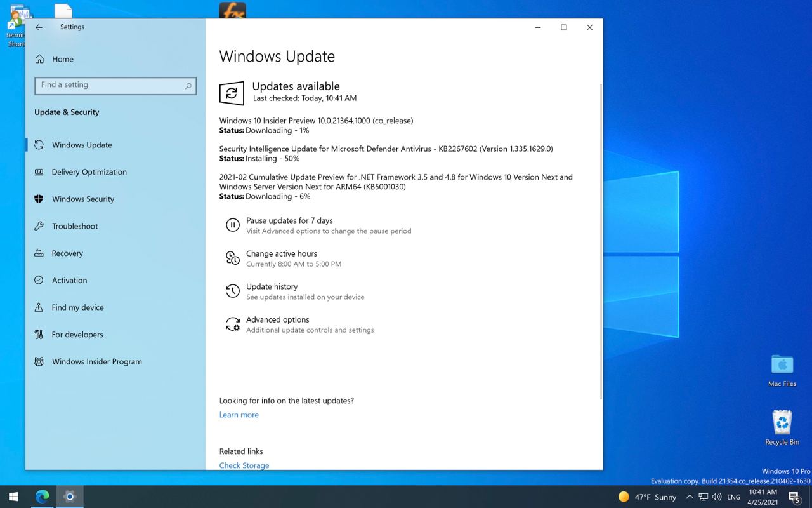Go back with Settings back arrow
The height and width of the screenshot is (508, 812).
tap(39, 27)
